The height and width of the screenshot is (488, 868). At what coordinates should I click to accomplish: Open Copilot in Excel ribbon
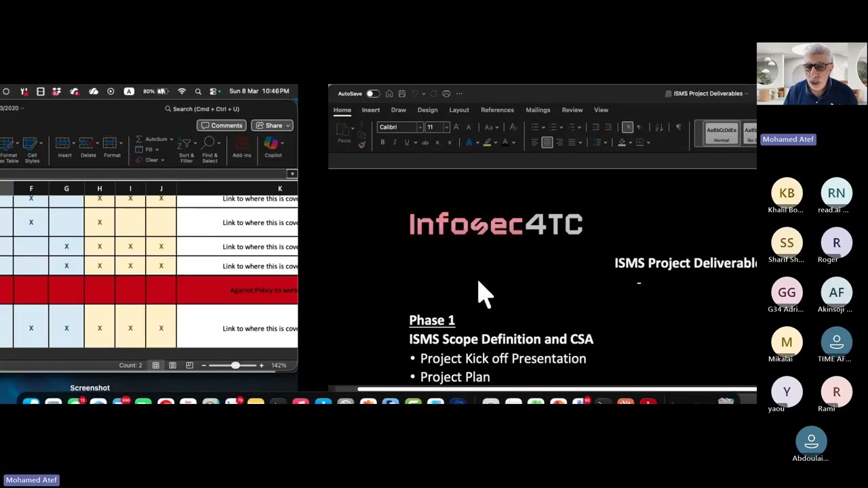(x=273, y=148)
